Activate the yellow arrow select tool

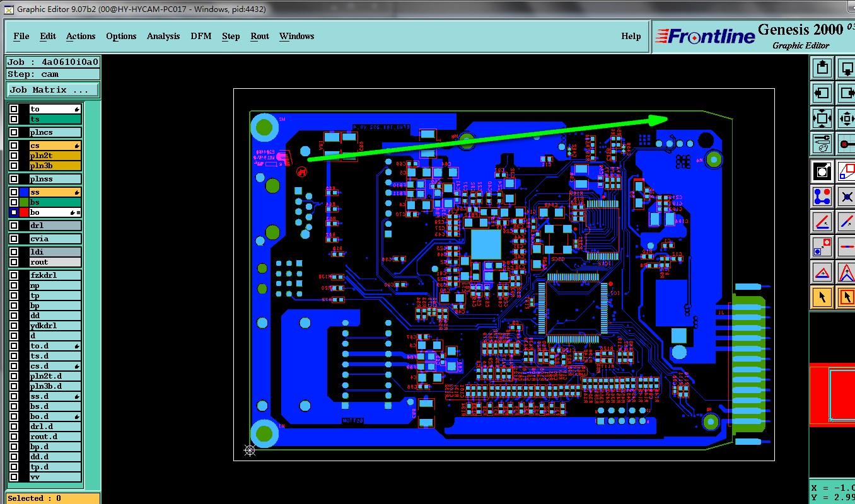click(x=822, y=297)
